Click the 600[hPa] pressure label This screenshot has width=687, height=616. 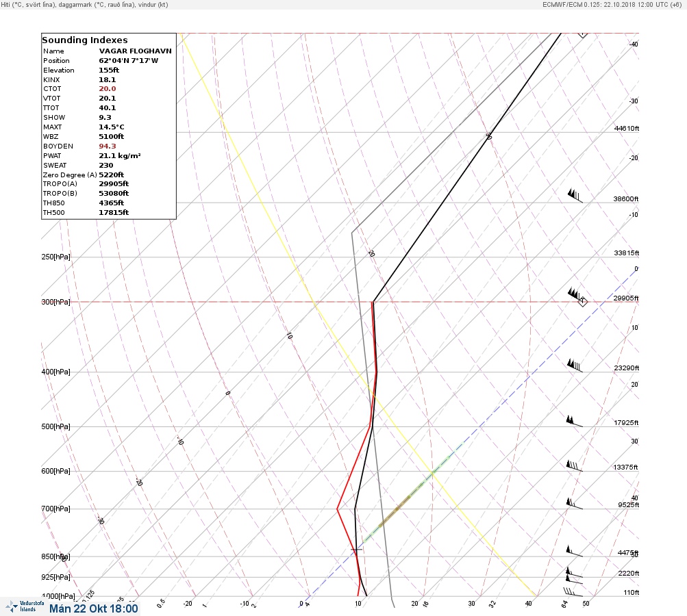pyautogui.click(x=55, y=471)
